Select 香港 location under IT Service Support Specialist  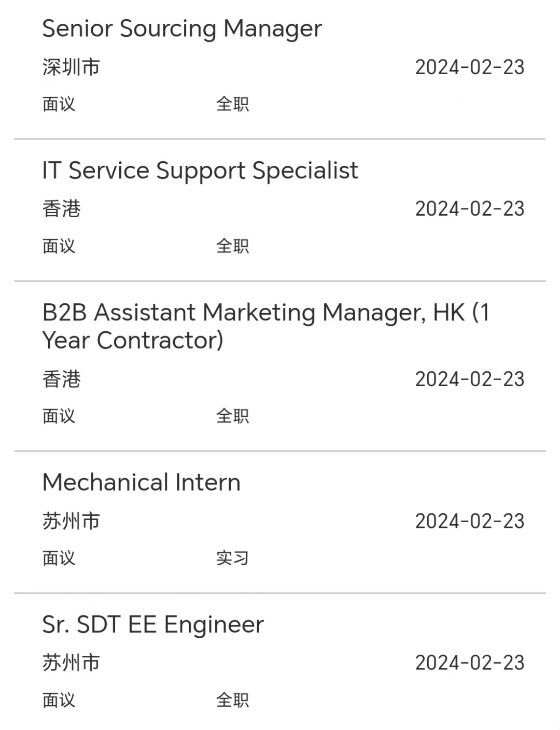[62, 209]
